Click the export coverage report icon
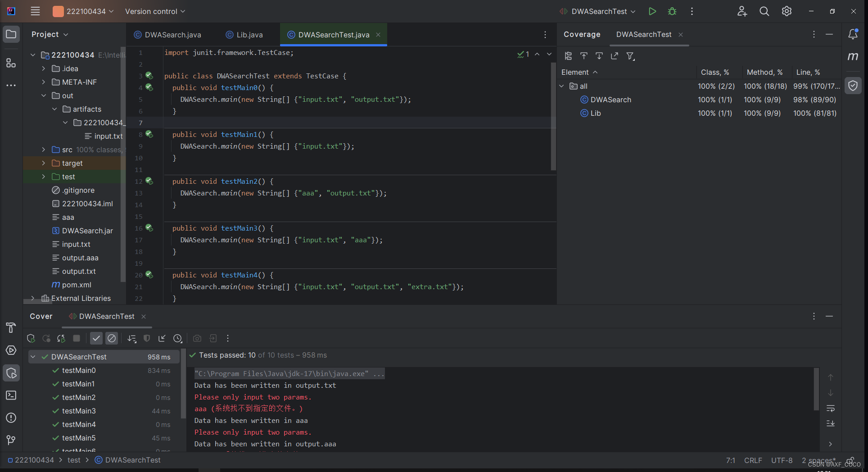The image size is (868, 472). click(x=614, y=56)
